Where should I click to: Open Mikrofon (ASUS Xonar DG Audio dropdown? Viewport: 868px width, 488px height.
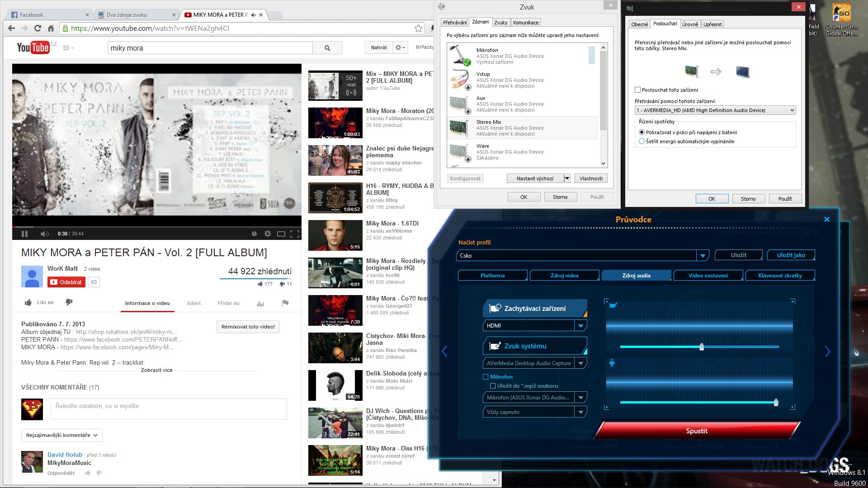(x=581, y=397)
